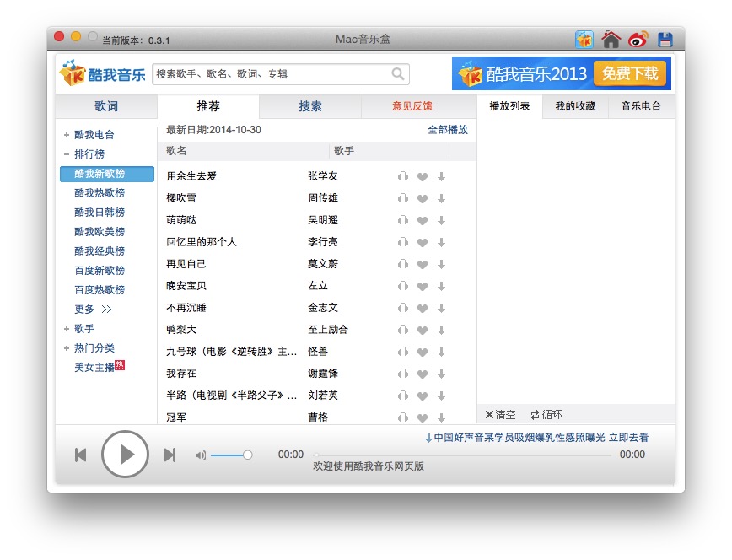732x560 pixels.
Task: Select 百度新歌榜 chart
Action: coord(100,271)
